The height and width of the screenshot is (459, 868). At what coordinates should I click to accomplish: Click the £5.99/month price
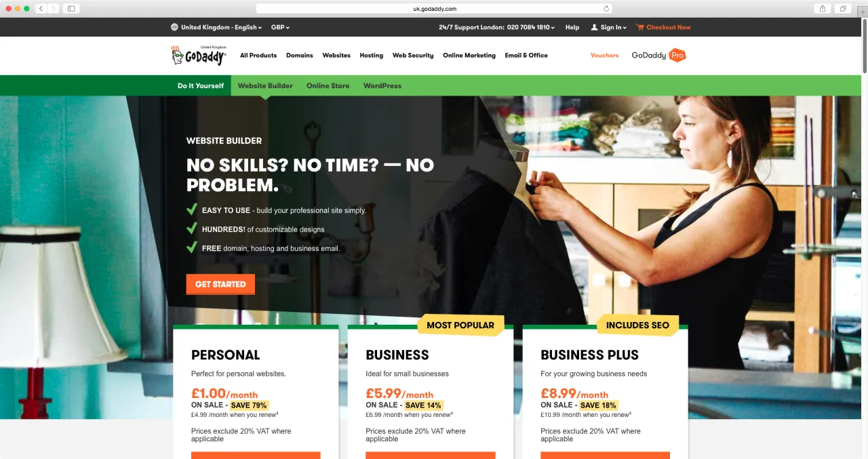(399, 393)
